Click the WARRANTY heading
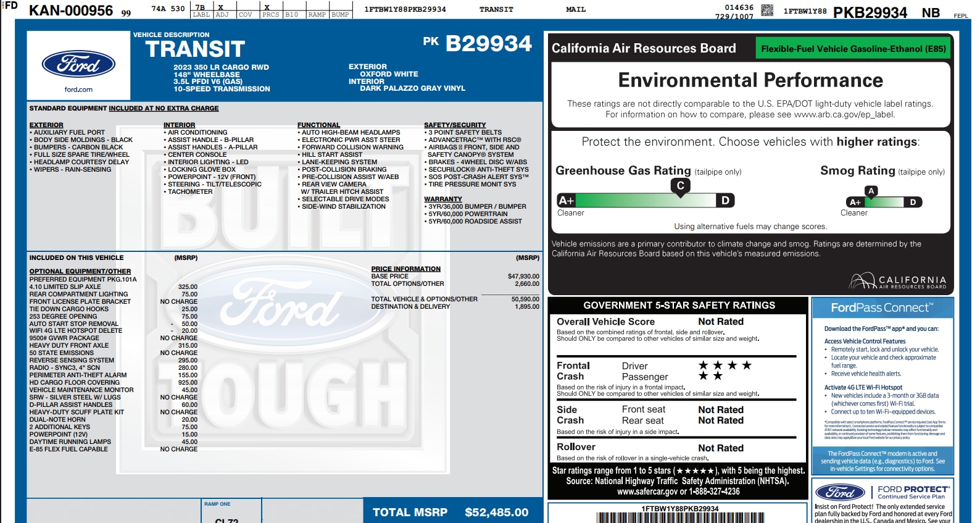 [442, 199]
